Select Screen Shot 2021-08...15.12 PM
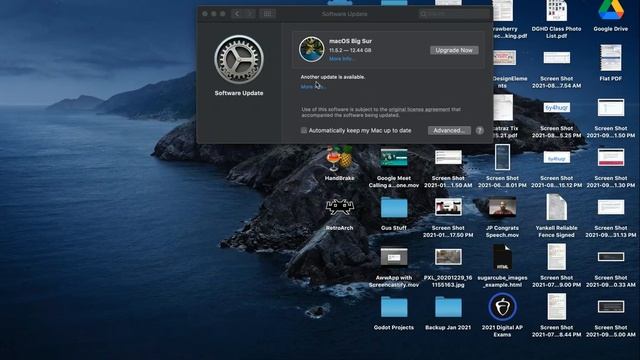 (x=556, y=158)
